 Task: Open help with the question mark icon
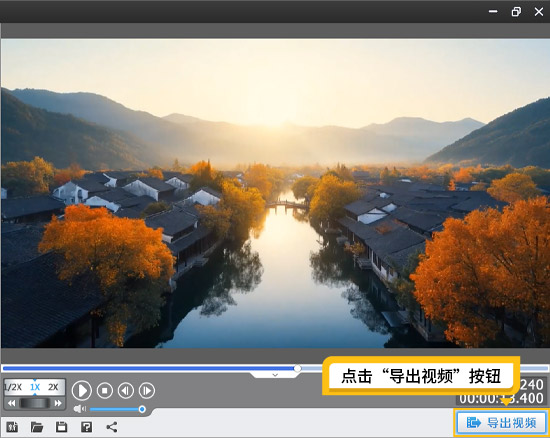[x=86, y=427]
